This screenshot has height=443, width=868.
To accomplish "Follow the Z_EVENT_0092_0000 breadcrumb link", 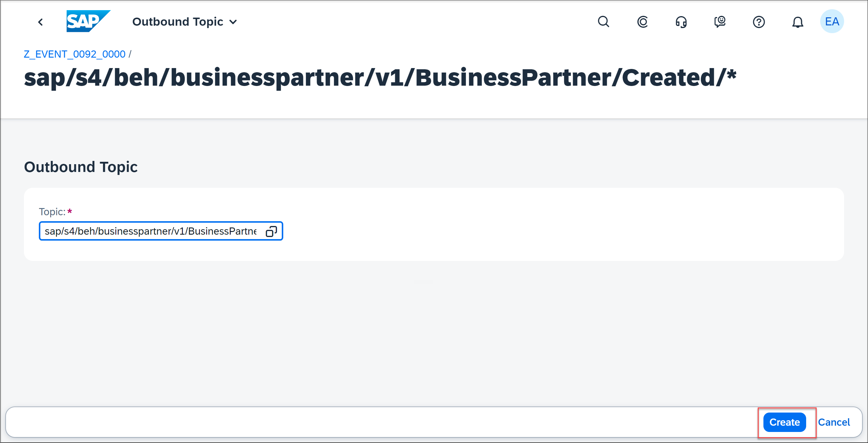I will pos(74,54).
